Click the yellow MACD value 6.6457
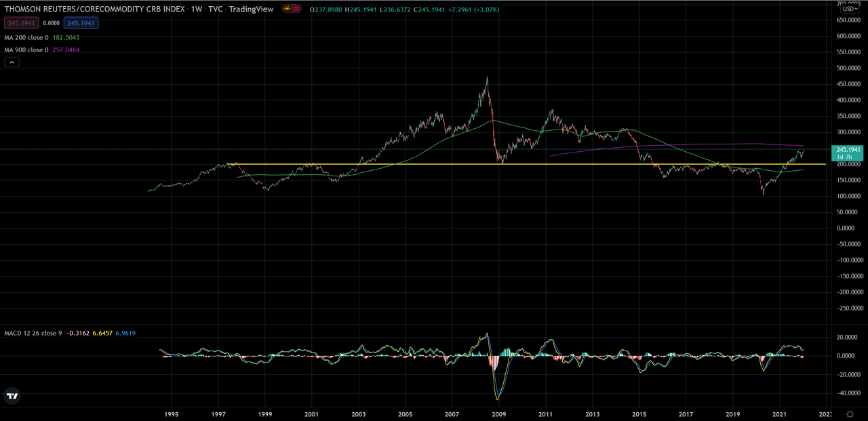Image resolution: width=868 pixels, height=421 pixels. 104,334
